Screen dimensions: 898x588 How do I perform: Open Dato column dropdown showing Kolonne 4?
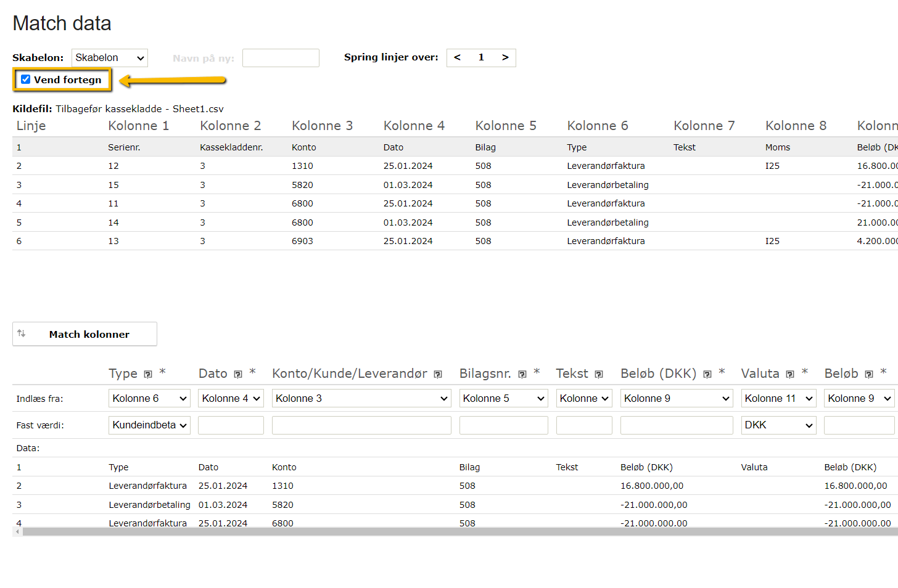click(231, 399)
